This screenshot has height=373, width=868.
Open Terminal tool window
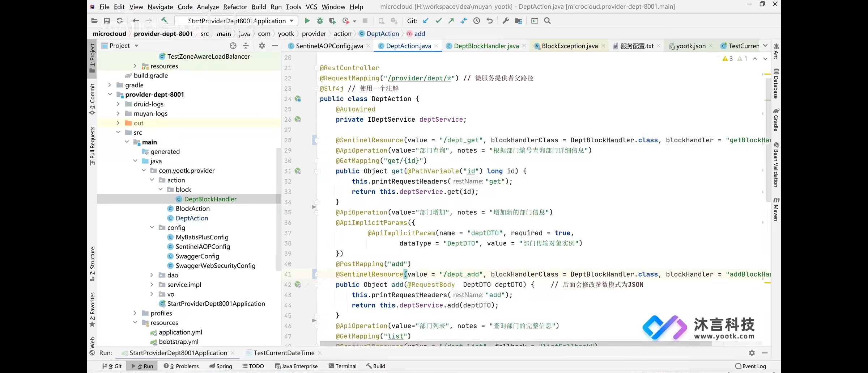(x=342, y=366)
